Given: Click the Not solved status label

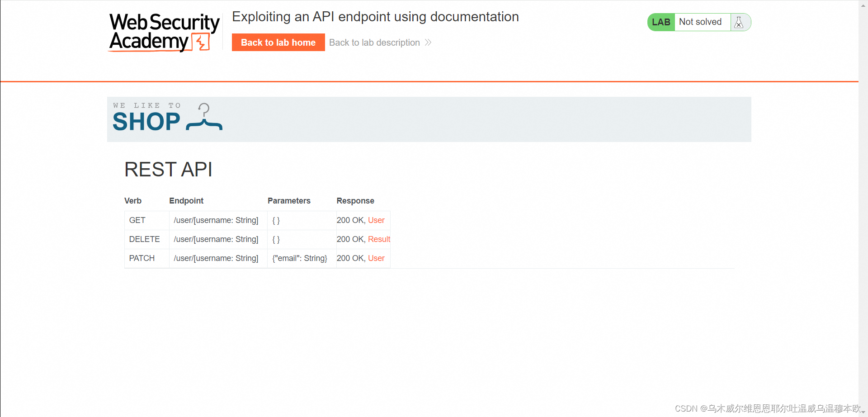Looking at the screenshot, I should (700, 22).
